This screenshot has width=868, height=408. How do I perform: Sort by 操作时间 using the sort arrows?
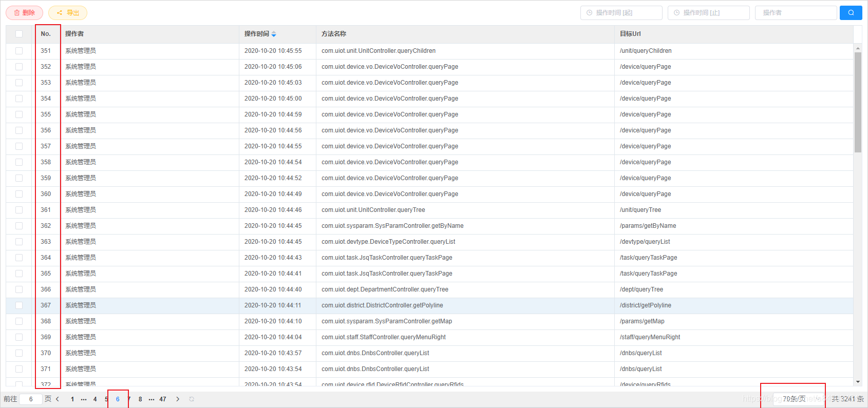pos(274,34)
